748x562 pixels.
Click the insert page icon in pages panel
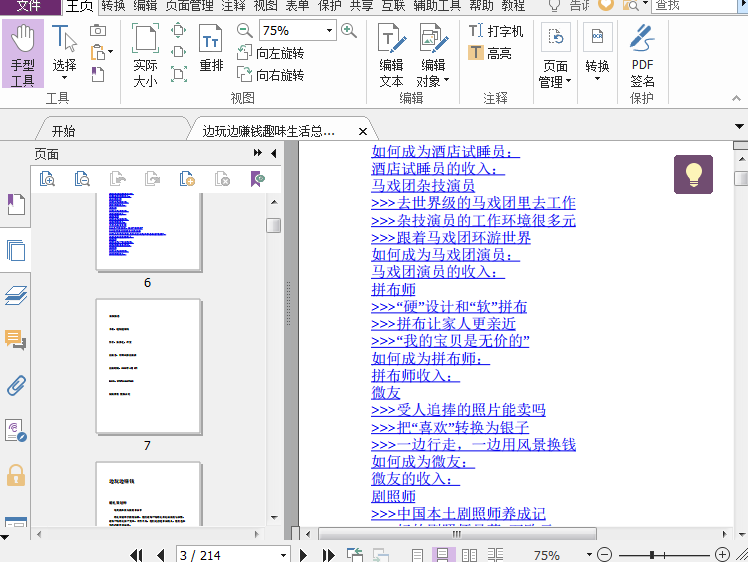(187, 179)
